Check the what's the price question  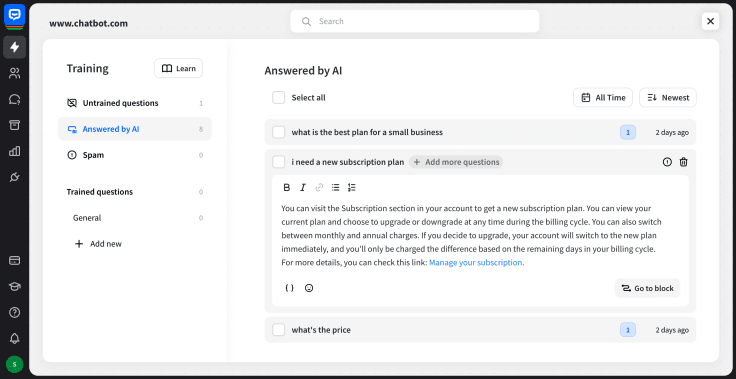point(279,330)
